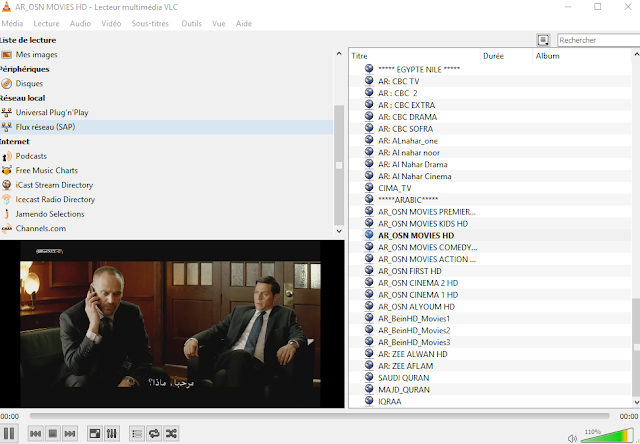
Task: Open iCast Stream Directory
Action: 167,185
